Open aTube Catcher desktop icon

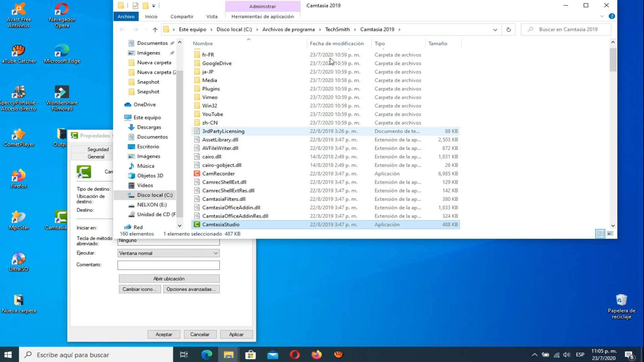[x=18, y=54]
